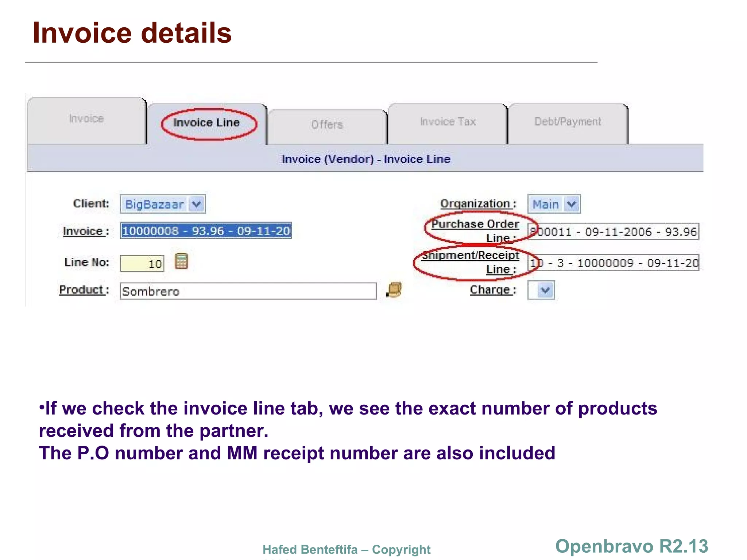The image size is (747, 560).
Task: Switch to the Invoice tab
Action: (x=86, y=119)
